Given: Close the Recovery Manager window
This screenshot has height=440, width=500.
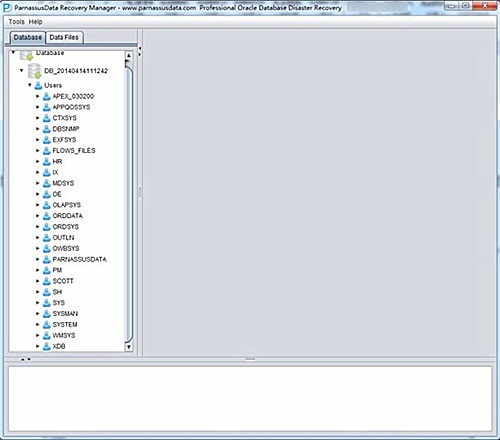Looking at the screenshot, I should (x=485, y=6).
